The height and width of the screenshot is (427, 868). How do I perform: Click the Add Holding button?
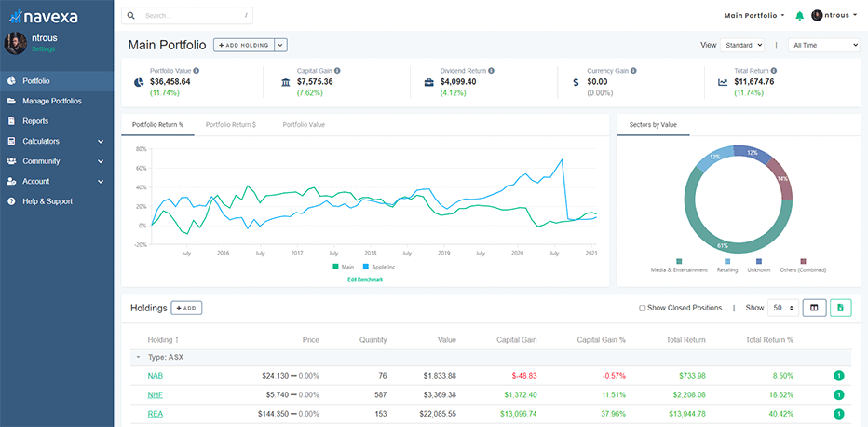pyautogui.click(x=242, y=45)
